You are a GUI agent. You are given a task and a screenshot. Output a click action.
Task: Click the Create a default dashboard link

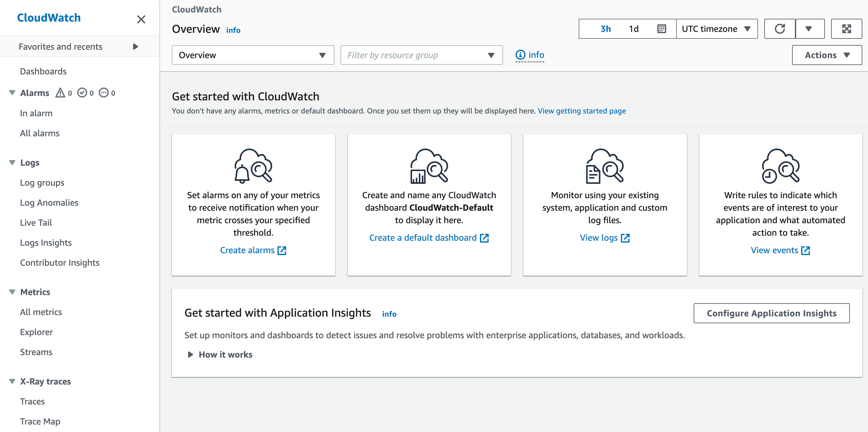[x=423, y=238]
